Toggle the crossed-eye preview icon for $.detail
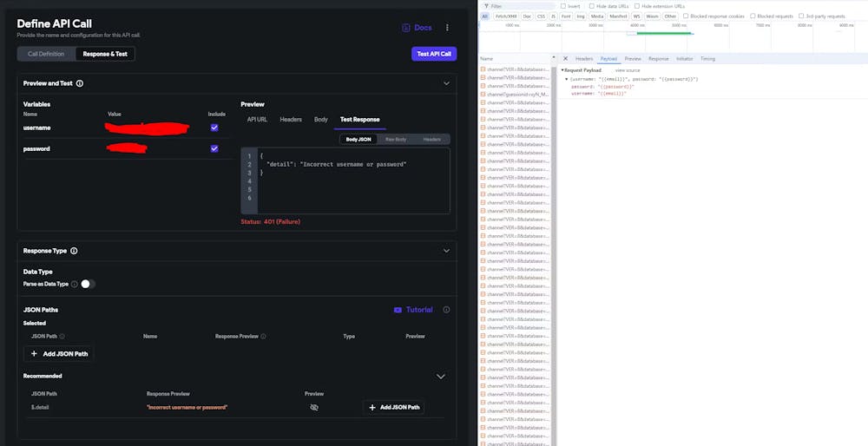Viewport: 868px width, 446px height. click(x=314, y=407)
